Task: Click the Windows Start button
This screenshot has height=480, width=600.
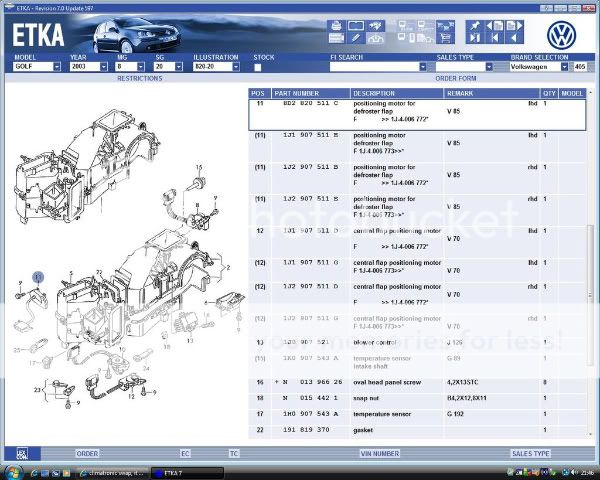Action: pos(13,471)
